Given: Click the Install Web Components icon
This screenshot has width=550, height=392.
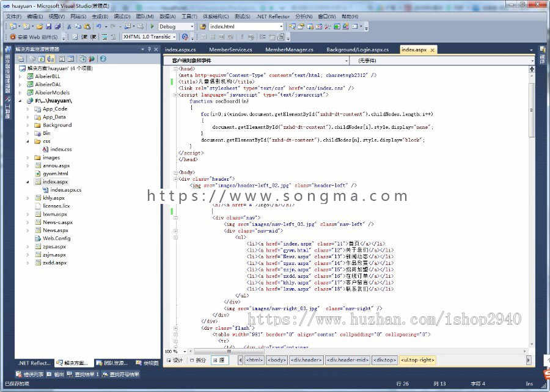Looking at the screenshot, I should coord(13,37).
